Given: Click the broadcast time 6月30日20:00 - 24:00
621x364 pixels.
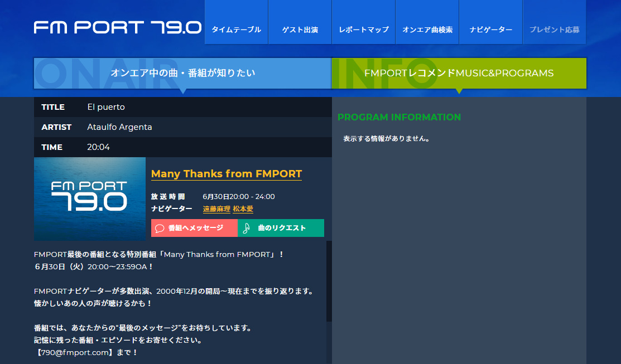Looking at the screenshot, I should [x=239, y=197].
